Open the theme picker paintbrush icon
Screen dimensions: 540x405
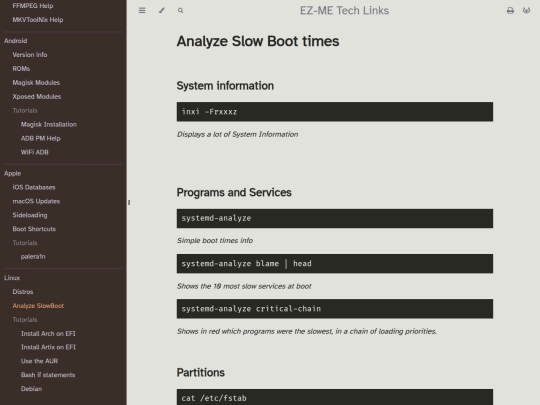pyautogui.click(x=162, y=10)
